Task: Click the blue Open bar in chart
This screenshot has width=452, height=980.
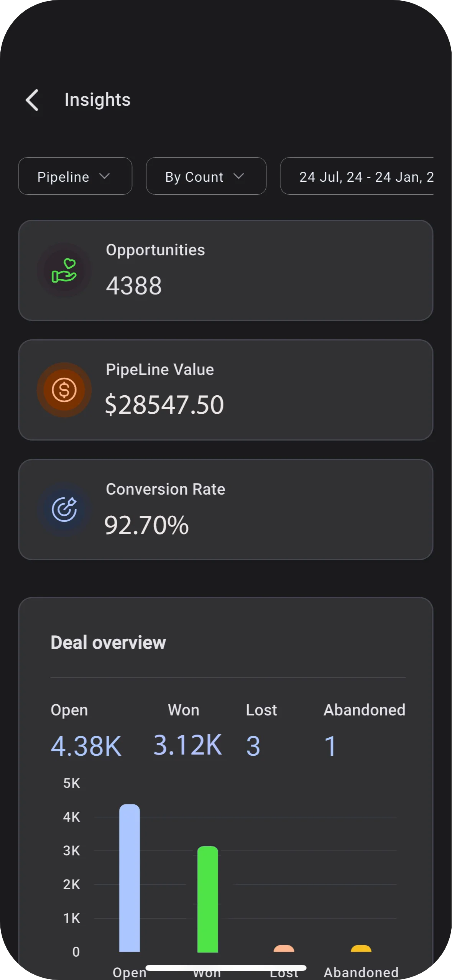Action: point(130,878)
